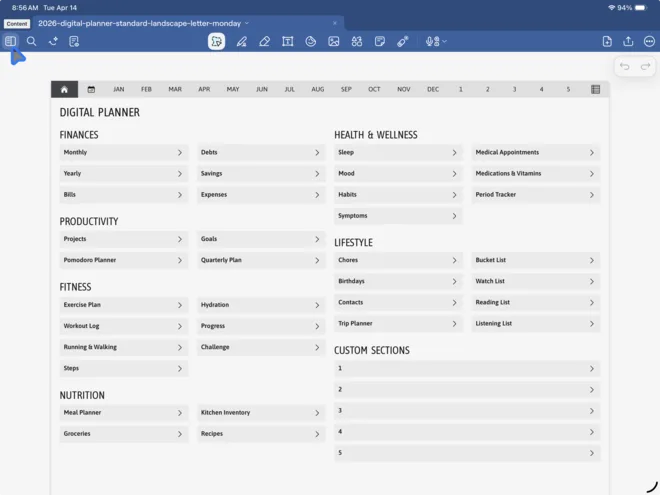Select the Eraser tool
Viewport: 660px width, 495px height.
[264, 41]
